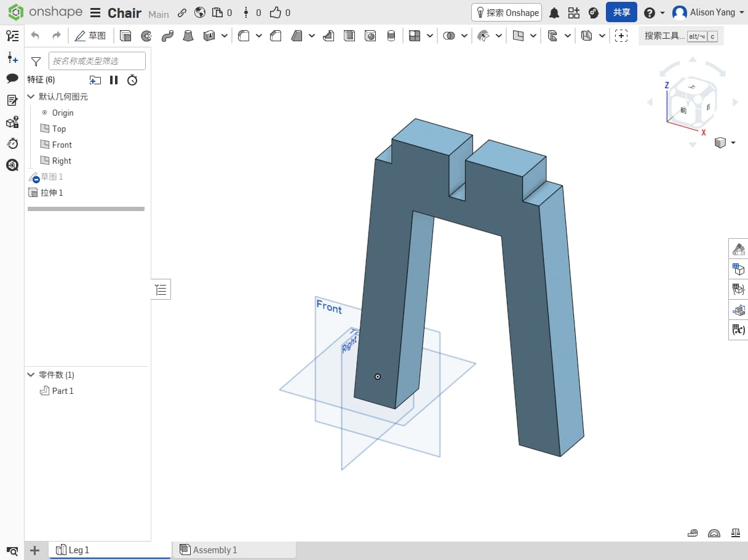This screenshot has width=748, height=560.
Task: Open dropdown next to Linear pattern tool
Action: click(x=430, y=36)
